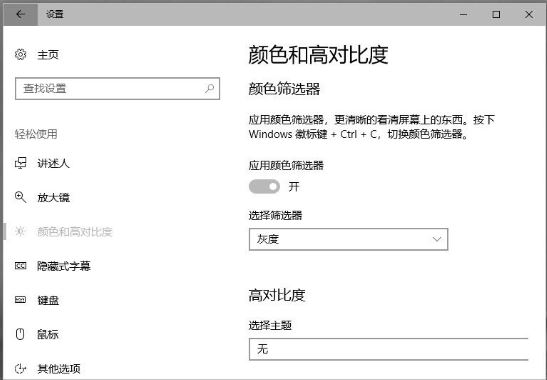Select the 隐藏式字幕 captions icon

click(21, 266)
